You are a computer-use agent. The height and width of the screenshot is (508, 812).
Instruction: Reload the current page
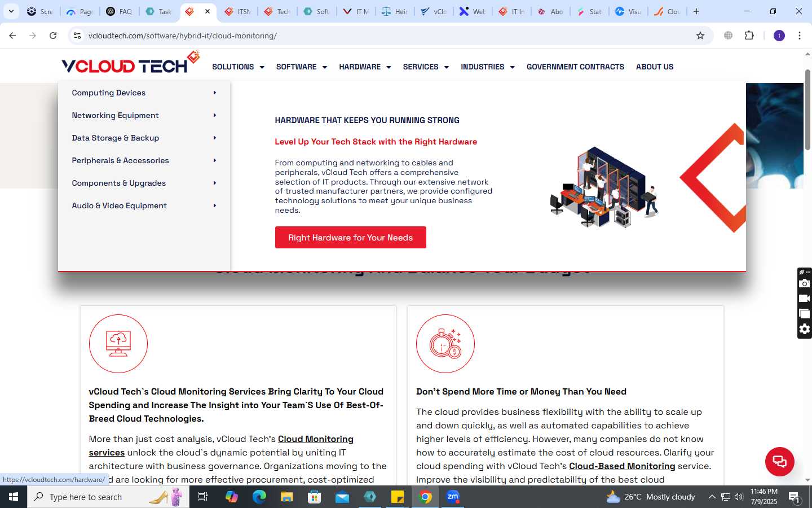pos(53,36)
